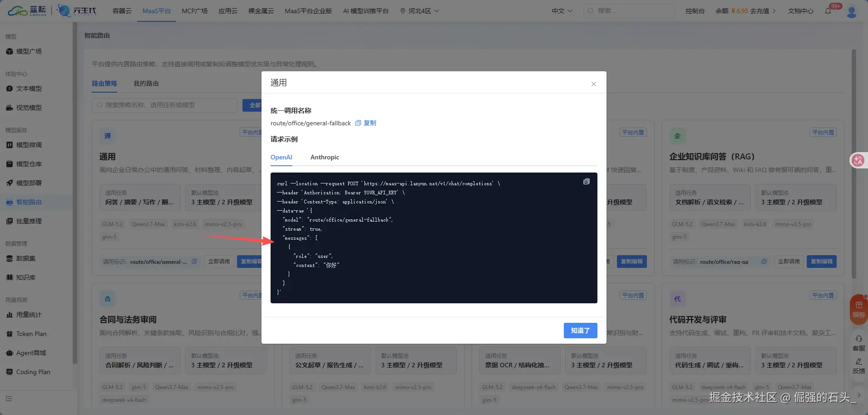Click the 去充值 recharge link
The height and width of the screenshot is (415, 868).
763,11
